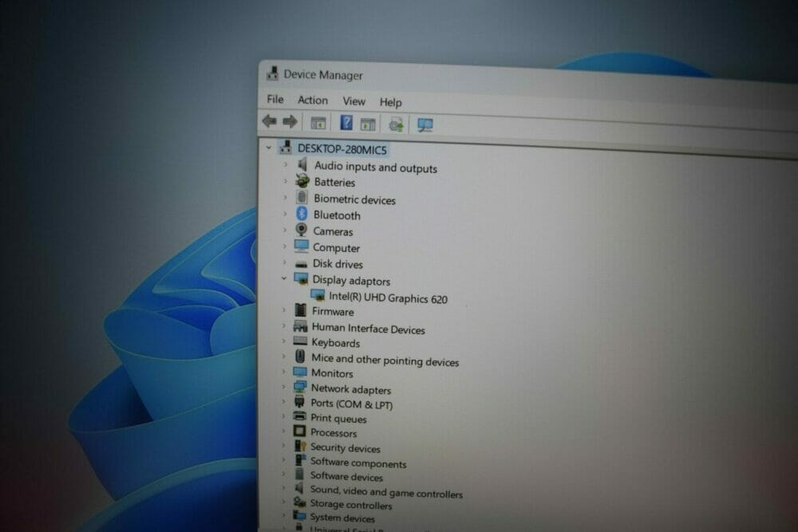Click the battery icon beside Batteries
This screenshot has height=532, width=798.
coord(302,180)
